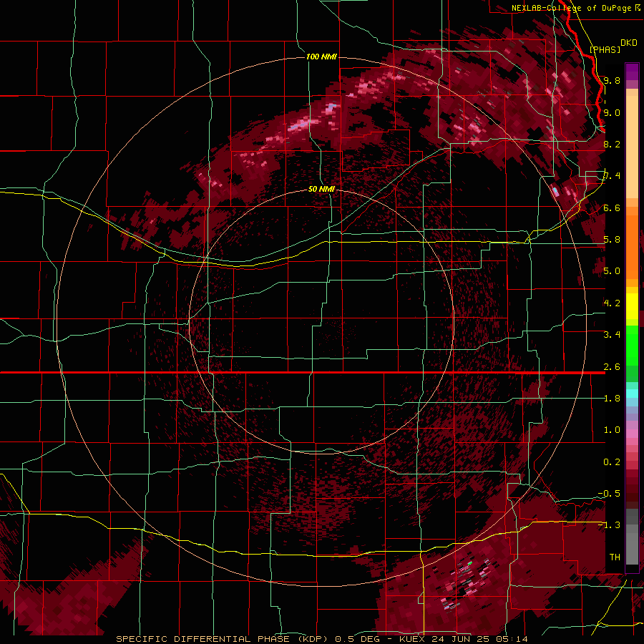Image resolution: width=644 pixels, height=644 pixels.
Task: Click the -1.3 value on the color scale
Action: click(609, 525)
